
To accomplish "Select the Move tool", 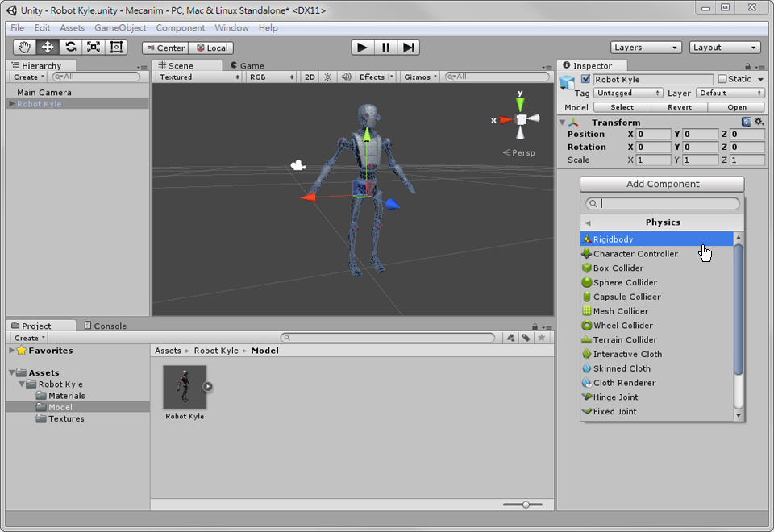I will tap(48, 48).
